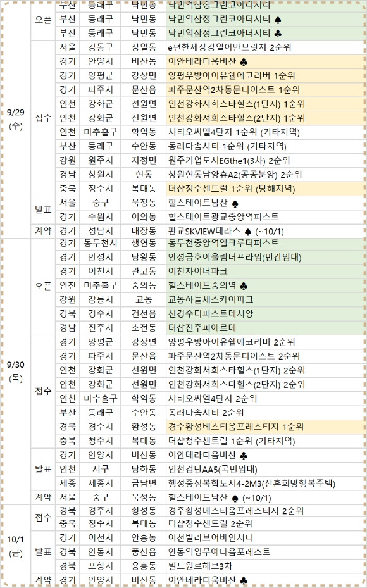The height and width of the screenshot is (588, 367).
Task: Click 인천검단AA5(국민임대) entry
Action: tap(213, 470)
